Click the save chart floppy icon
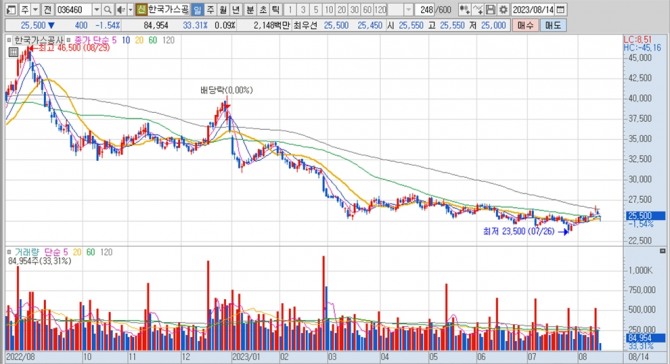The height and width of the screenshot is (364, 670). click(x=491, y=9)
